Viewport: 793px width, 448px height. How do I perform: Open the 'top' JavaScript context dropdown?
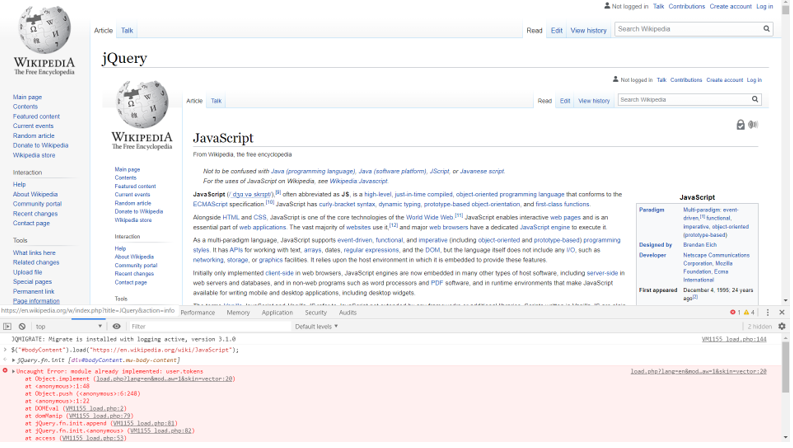tap(69, 328)
